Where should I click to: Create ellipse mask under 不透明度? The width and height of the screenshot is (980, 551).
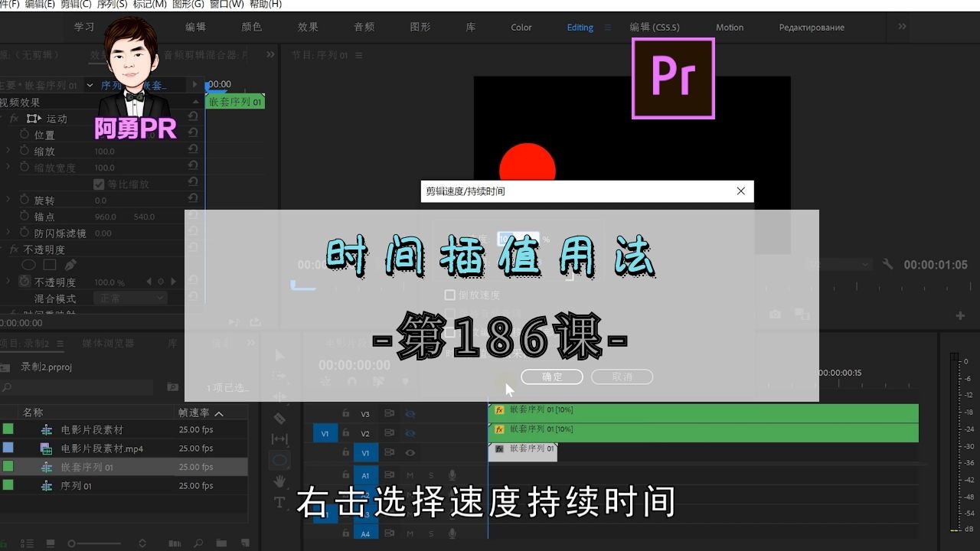(x=28, y=265)
